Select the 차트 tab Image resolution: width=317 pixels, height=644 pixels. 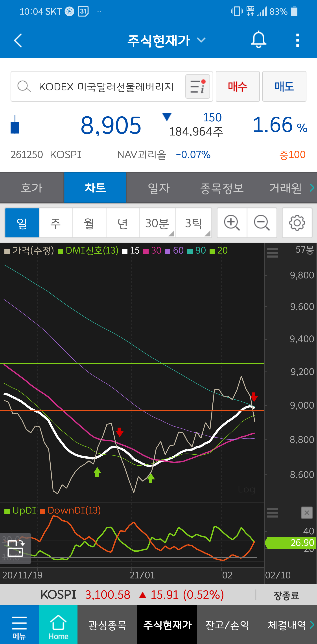point(95,187)
